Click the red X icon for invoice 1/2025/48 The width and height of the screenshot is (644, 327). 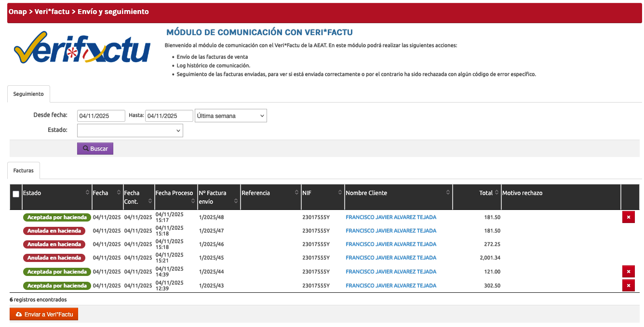628,217
